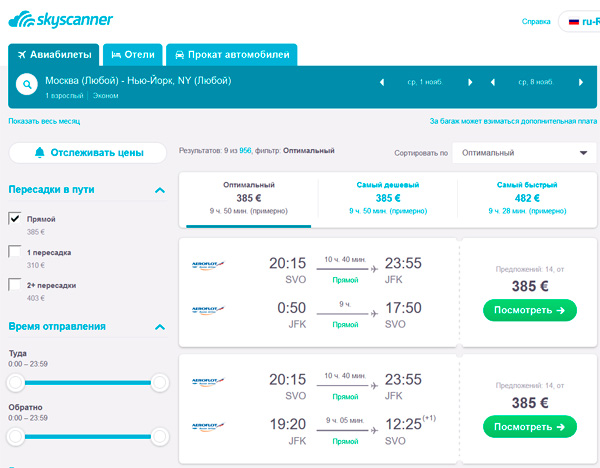Collapse the Пересадки в пути section
The width and height of the screenshot is (600, 468).
pos(159,190)
